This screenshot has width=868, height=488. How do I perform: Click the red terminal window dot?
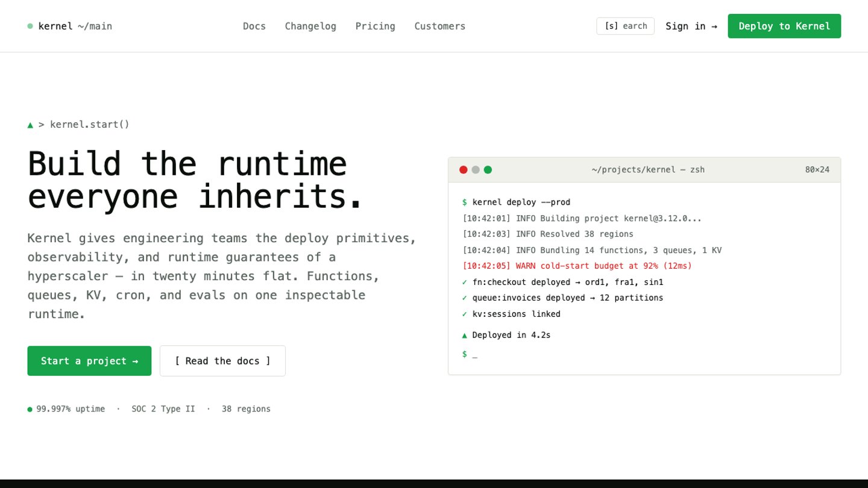[x=464, y=170]
